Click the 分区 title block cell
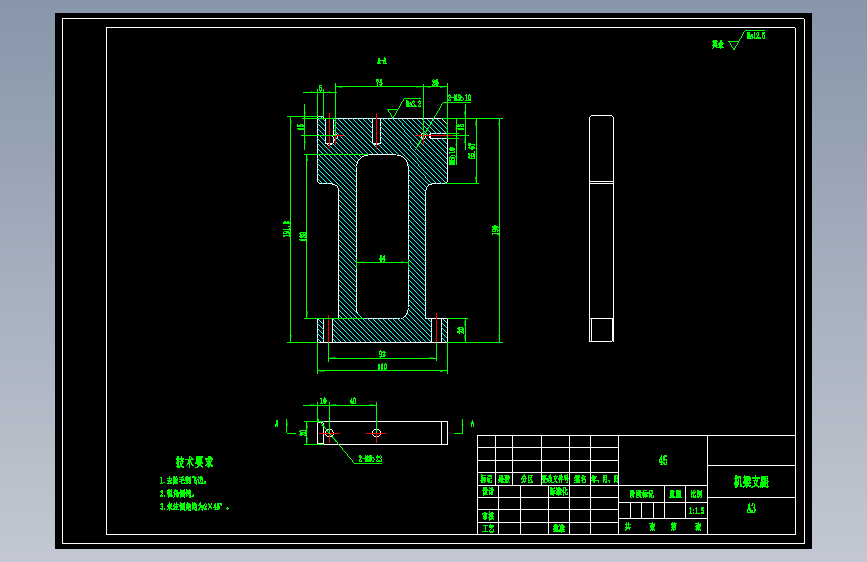This screenshot has height=562, width=867. (x=527, y=478)
